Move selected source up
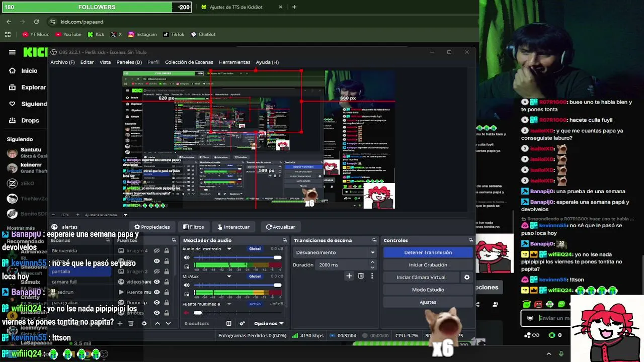The width and height of the screenshot is (644, 362). pos(157,323)
